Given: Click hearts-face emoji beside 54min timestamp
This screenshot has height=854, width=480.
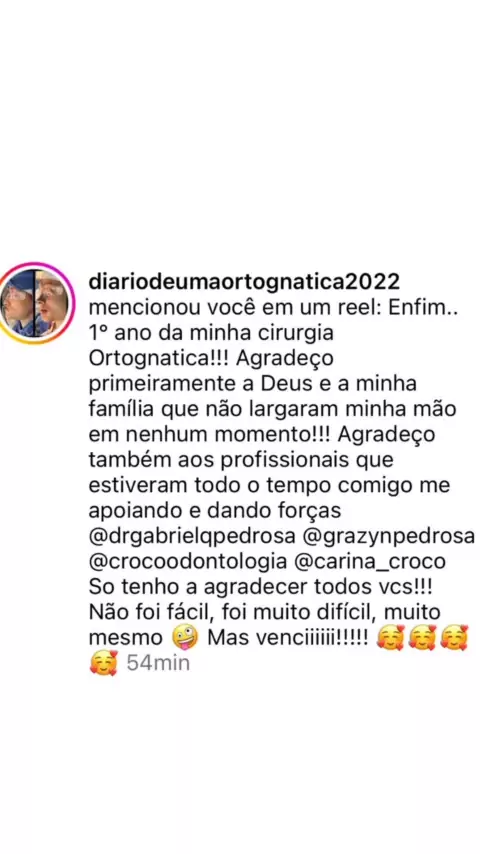Looking at the screenshot, I should (x=104, y=663).
